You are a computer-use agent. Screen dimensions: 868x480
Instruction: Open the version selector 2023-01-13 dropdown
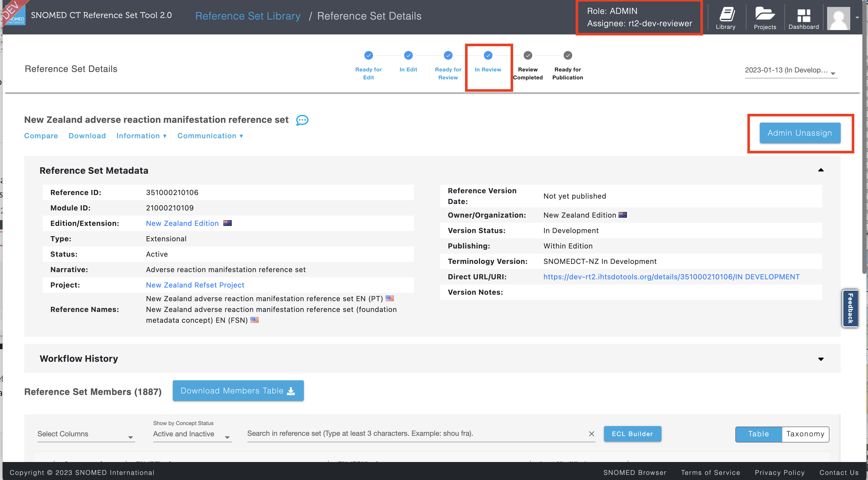(x=791, y=70)
